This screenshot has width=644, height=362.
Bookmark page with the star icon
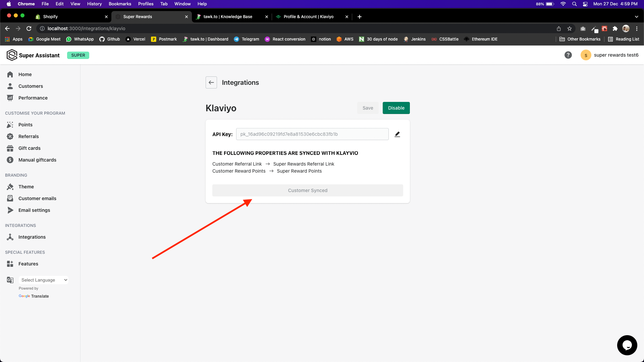[570, 28]
